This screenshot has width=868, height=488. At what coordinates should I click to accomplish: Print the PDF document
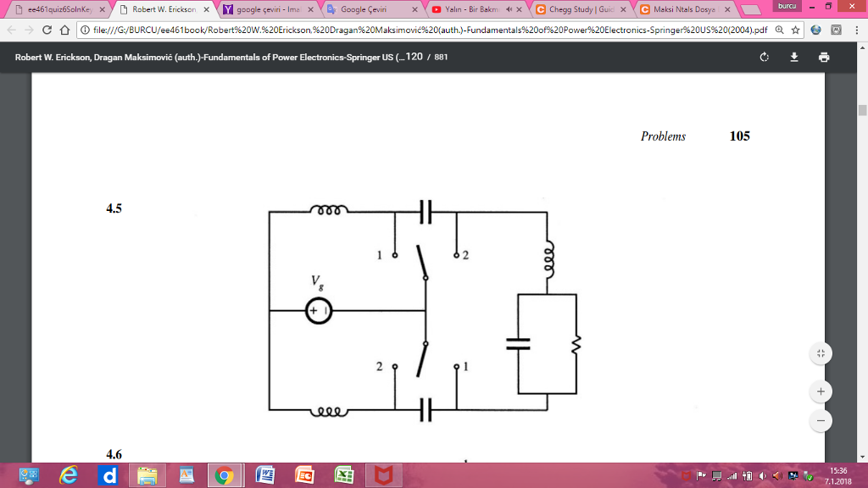pyautogui.click(x=824, y=57)
